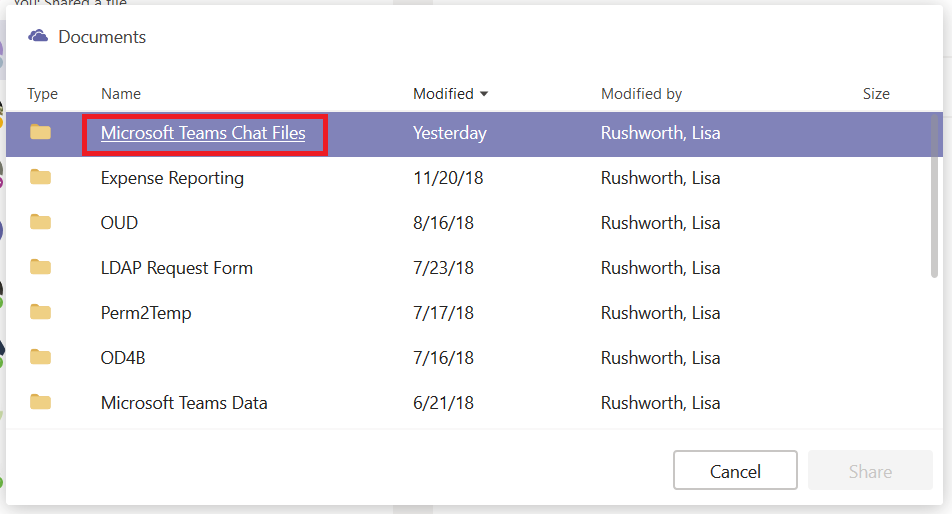Click the OneDrive cloud icon beside Documents
This screenshot has height=514, width=952.
pos(38,36)
